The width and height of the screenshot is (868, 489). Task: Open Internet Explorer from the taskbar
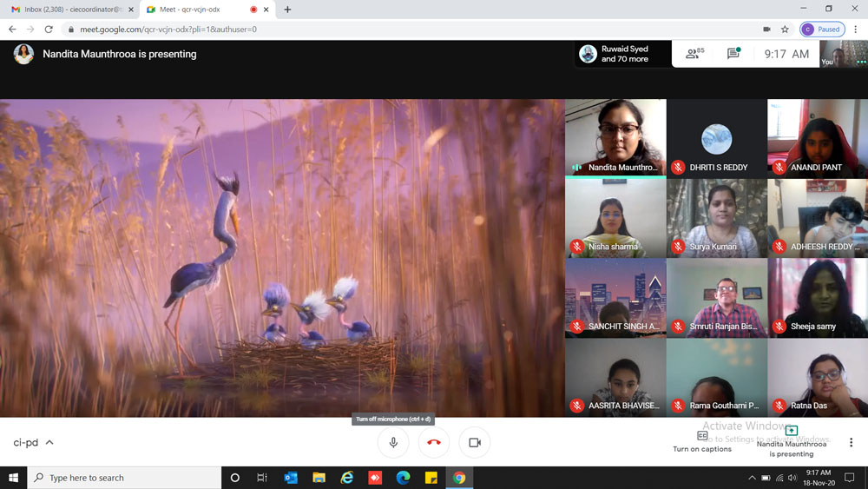[347, 478]
